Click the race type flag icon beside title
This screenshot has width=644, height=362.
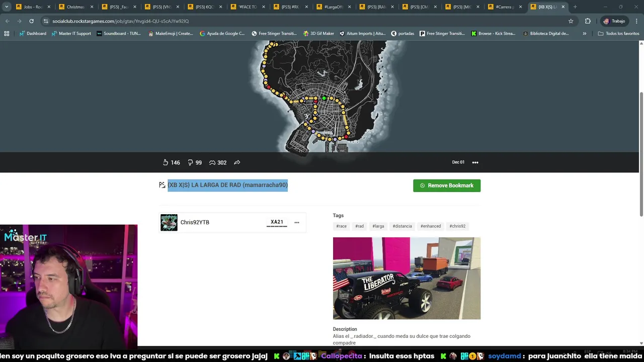pyautogui.click(x=162, y=185)
